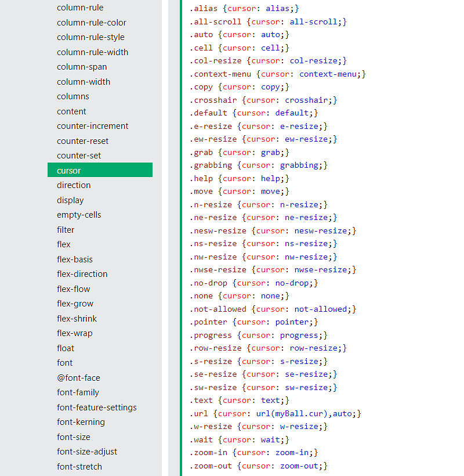Open the flex-shrink property
Screen dimensions: 464x476
[77, 319]
